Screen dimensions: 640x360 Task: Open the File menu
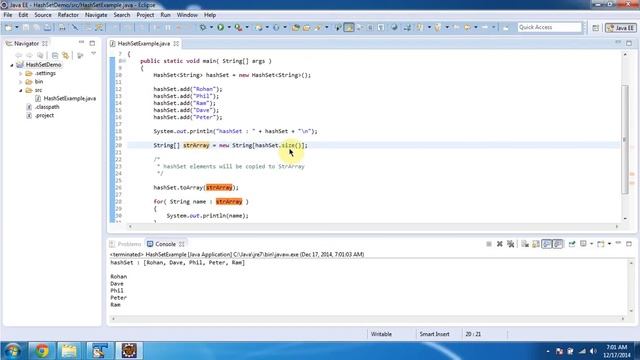8,15
